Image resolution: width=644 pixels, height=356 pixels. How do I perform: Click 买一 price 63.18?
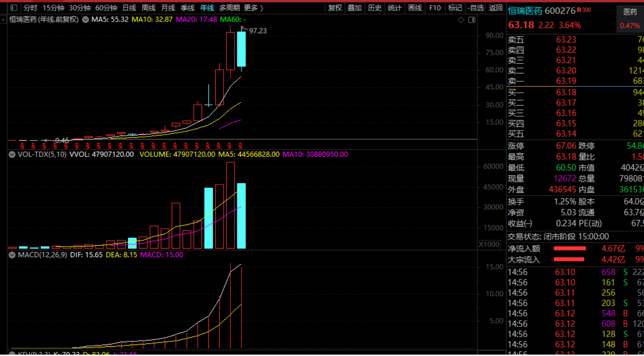(x=566, y=92)
